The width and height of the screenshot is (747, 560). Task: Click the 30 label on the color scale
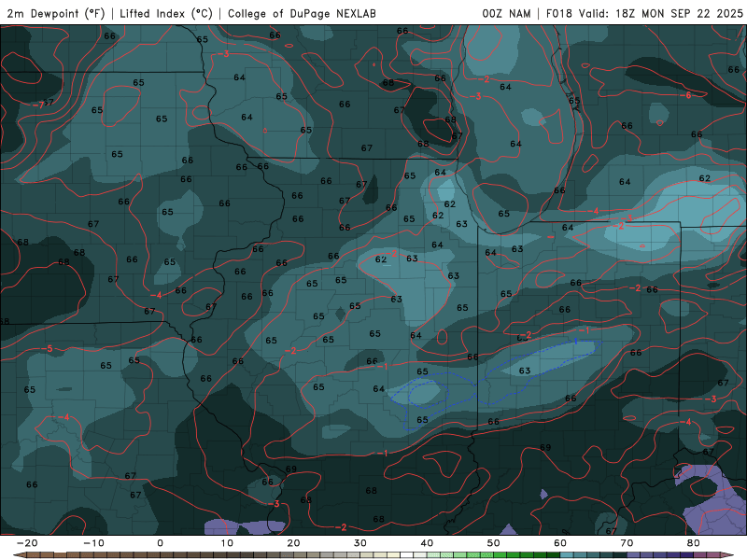tap(360, 543)
